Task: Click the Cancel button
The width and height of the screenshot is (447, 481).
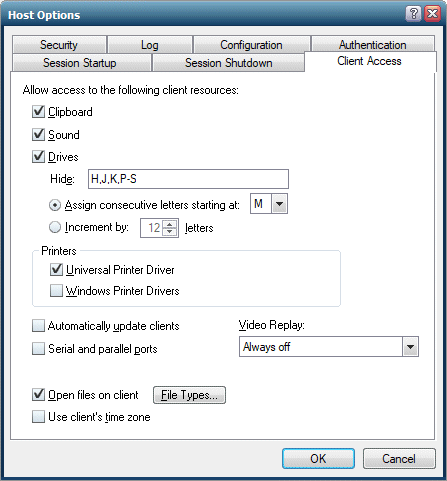Action: (399, 459)
